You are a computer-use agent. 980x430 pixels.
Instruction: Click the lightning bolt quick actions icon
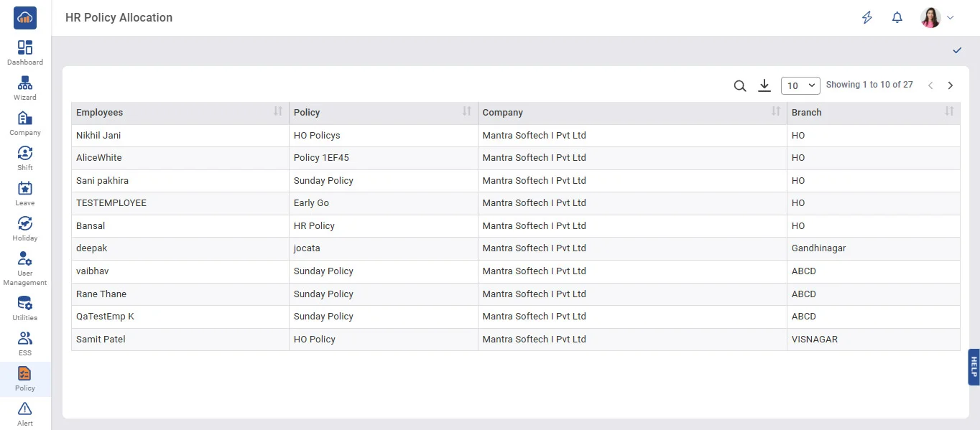click(867, 17)
